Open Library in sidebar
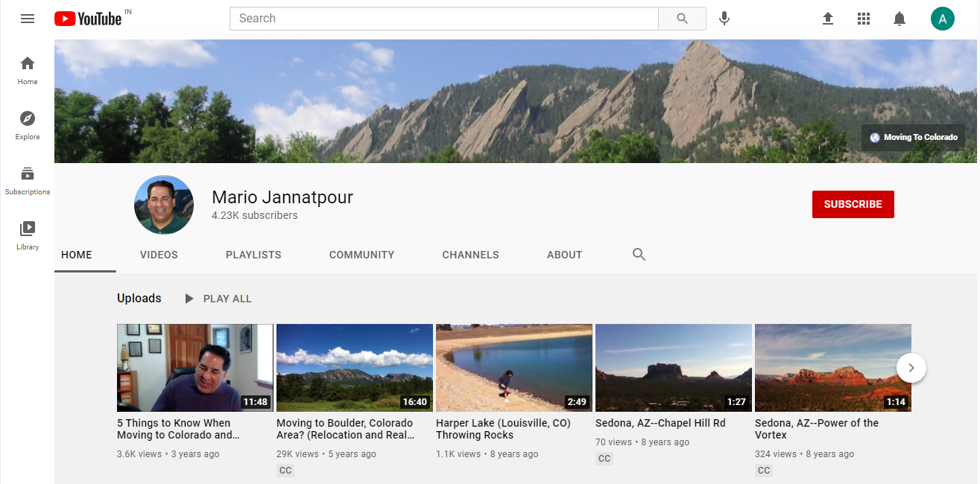Image resolution: width=980 pixels, height=484 pixels. tap(28, 235)
